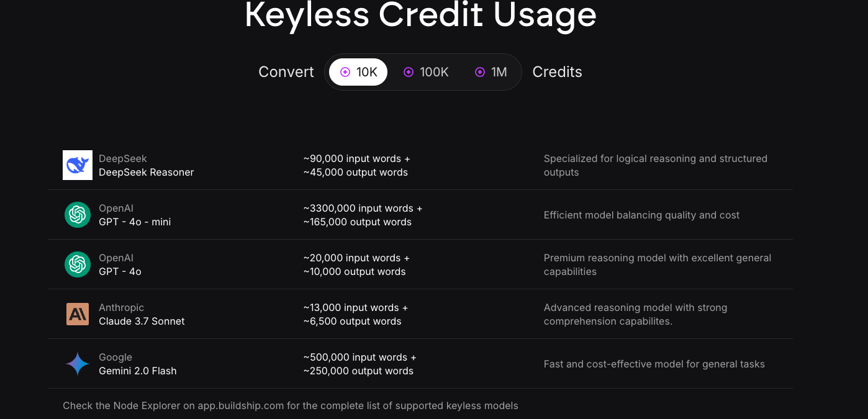868x419 pixels.
Task: Click the Anthropic logo icon
Action: pyautogui.click(x=78, y=314)
